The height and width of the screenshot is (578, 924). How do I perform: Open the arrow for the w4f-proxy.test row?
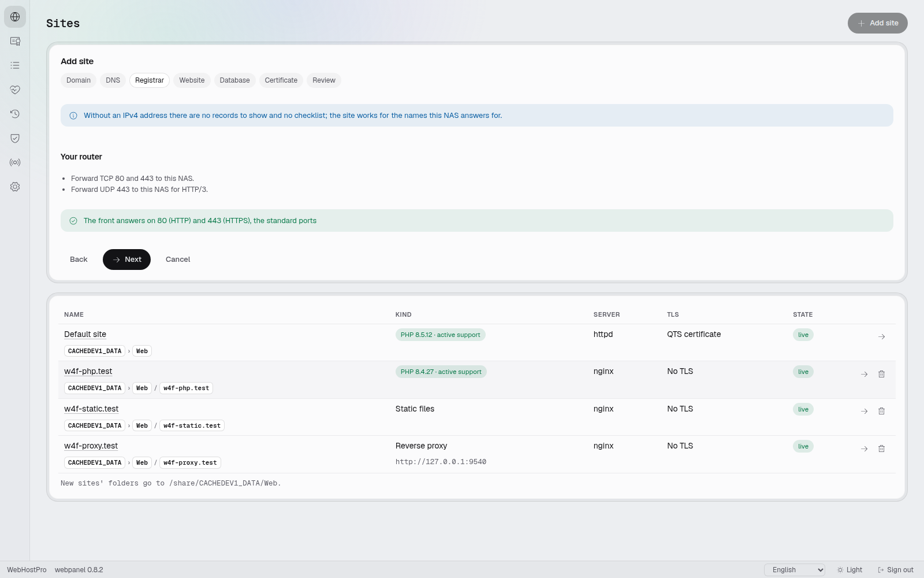[865, 449]
